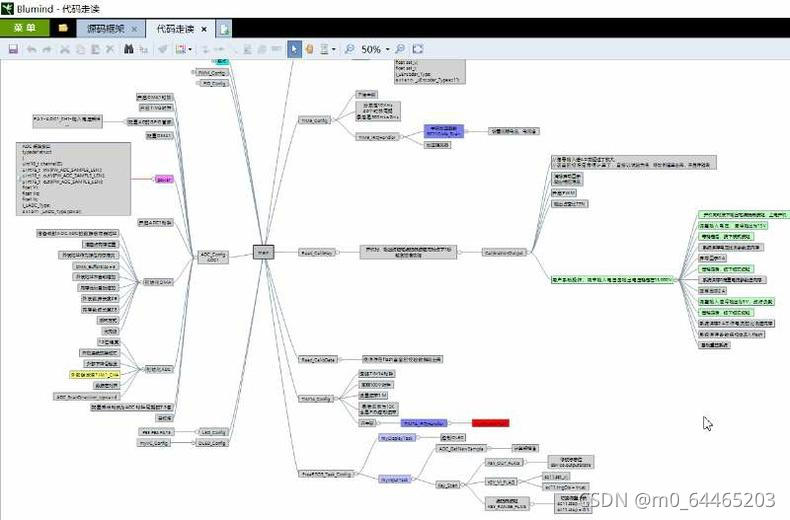Select the ADC_GetNewSample node
The width and height of the screenshot is (790, 520).
462,448
